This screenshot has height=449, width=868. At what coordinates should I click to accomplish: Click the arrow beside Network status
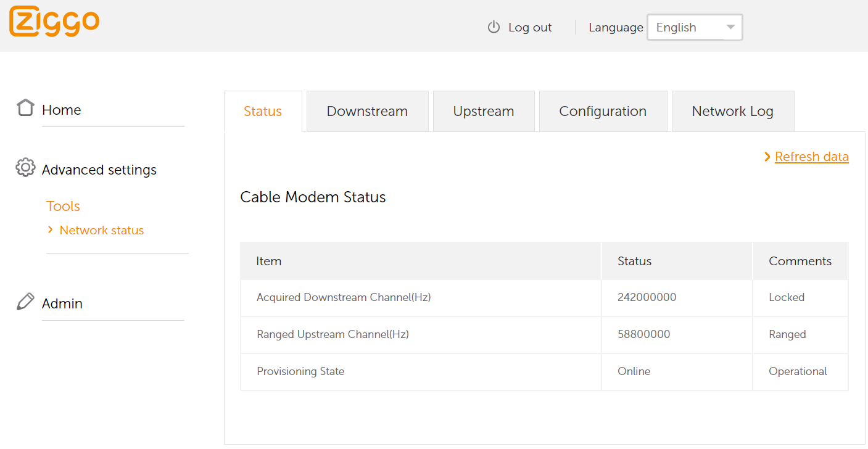51,229
